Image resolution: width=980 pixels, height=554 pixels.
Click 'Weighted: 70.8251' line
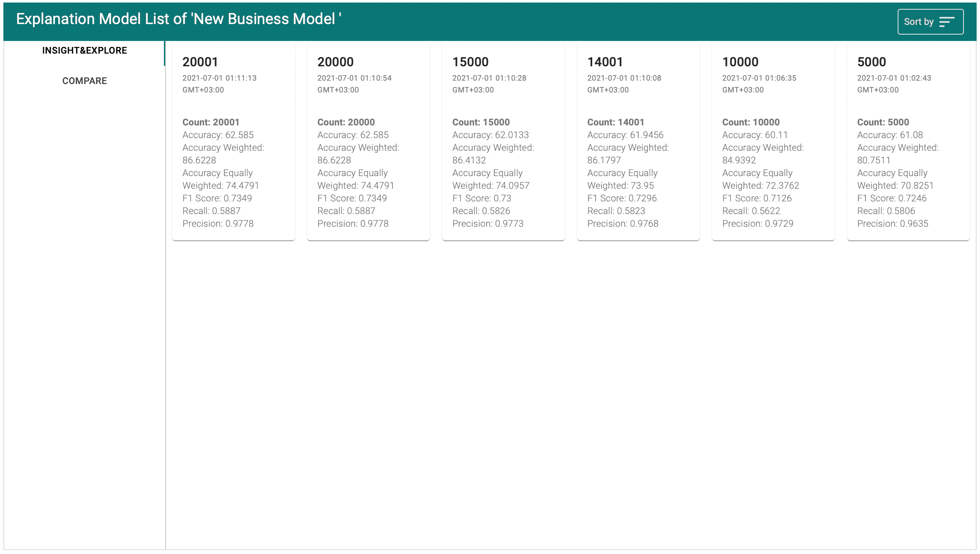tap(896, 186)
